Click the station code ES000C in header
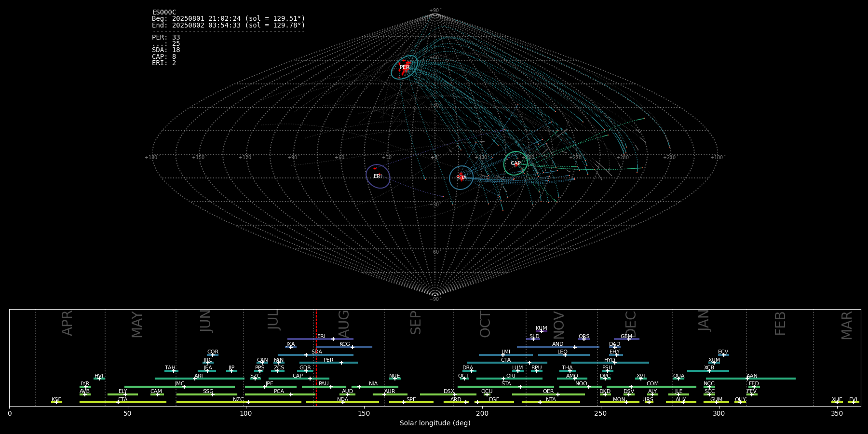 coord(164,13)
